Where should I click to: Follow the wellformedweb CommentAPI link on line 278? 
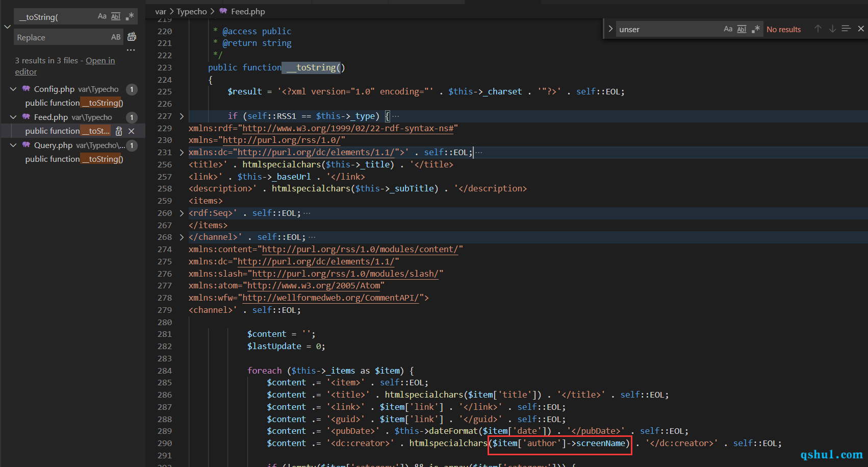[x=330, y=298]
